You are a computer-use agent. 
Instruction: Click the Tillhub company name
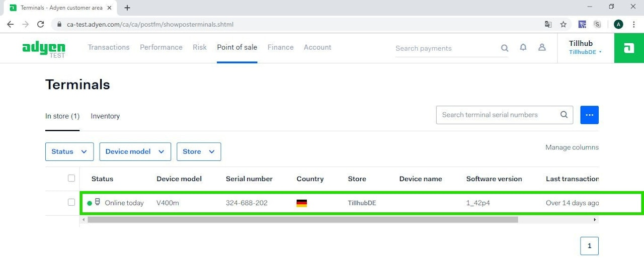click(581, 43)
